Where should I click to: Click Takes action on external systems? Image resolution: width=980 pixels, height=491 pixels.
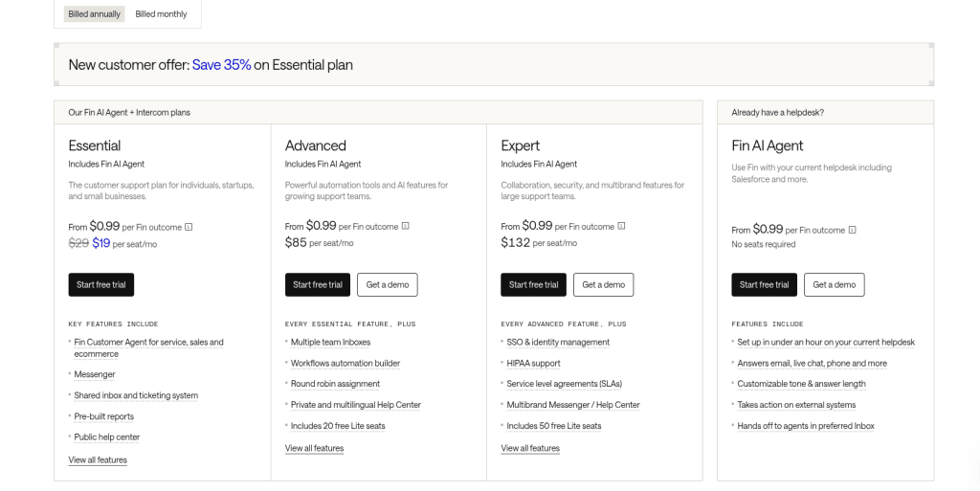(796, 405)
